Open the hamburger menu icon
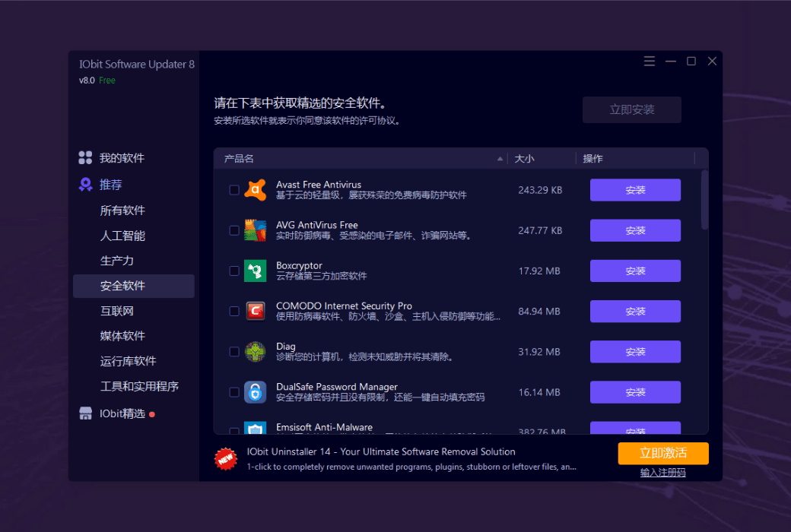 tap(650, 61)
